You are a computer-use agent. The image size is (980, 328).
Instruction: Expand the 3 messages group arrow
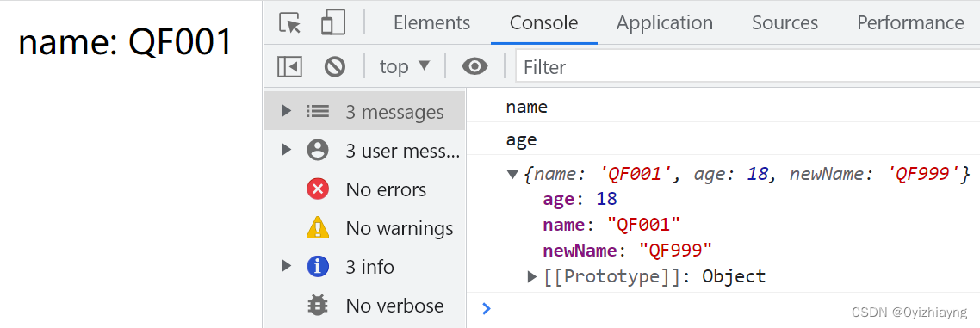coord(286,111)
